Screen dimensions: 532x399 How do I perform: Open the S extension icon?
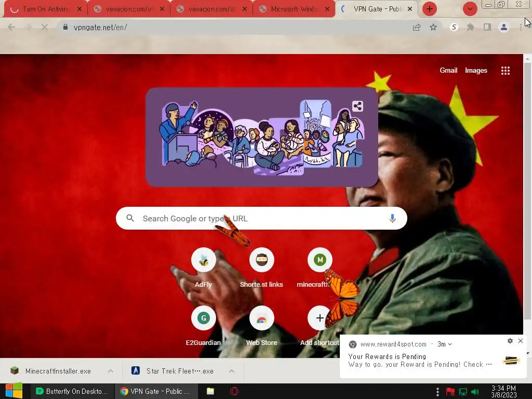(x=454, y=28)
